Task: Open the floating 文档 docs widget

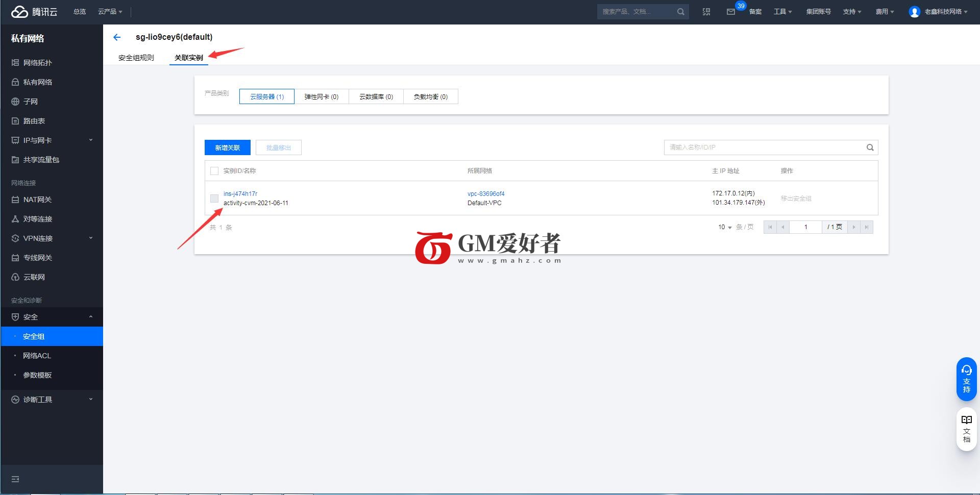Action: point(966,429)
